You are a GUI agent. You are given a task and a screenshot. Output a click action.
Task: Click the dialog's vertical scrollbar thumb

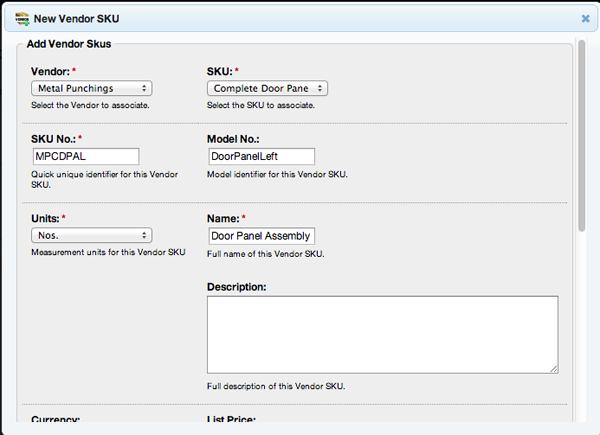(583, 135)
